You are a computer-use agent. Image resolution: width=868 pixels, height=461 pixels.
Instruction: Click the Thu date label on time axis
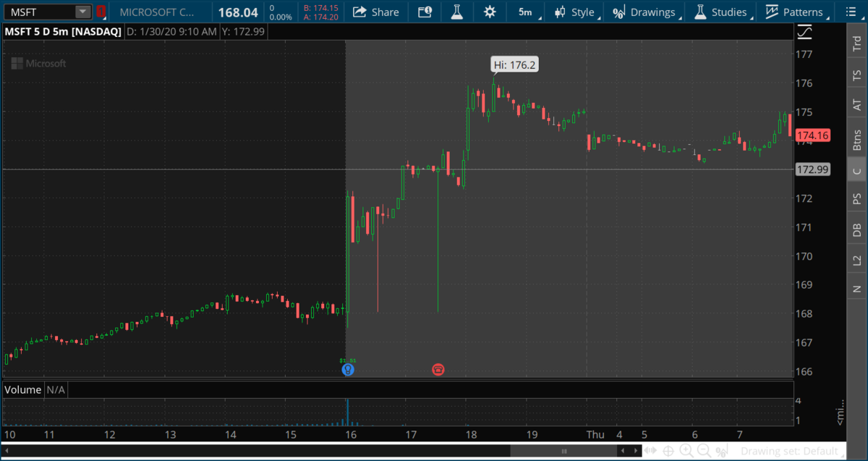595,435
